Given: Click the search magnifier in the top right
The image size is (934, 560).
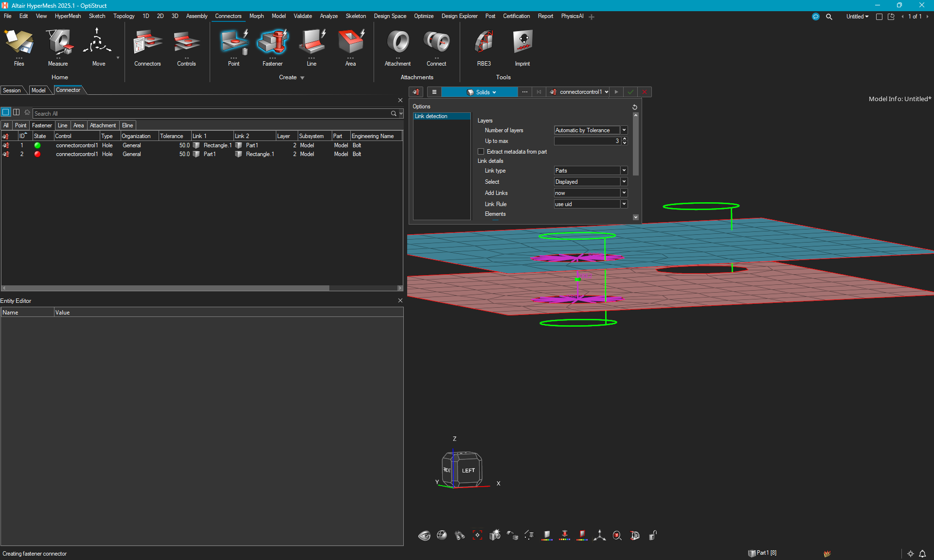Looking at the screenshot, I should coord(829,17).
